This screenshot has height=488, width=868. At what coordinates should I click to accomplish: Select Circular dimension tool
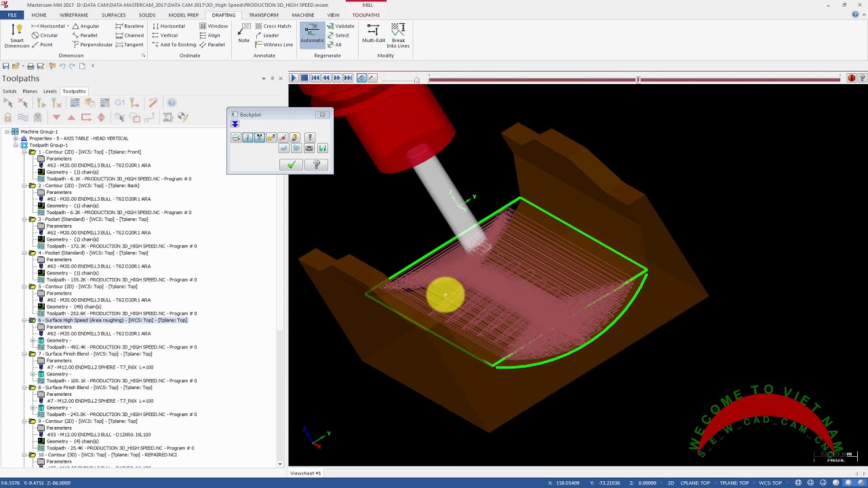(45, 35)
